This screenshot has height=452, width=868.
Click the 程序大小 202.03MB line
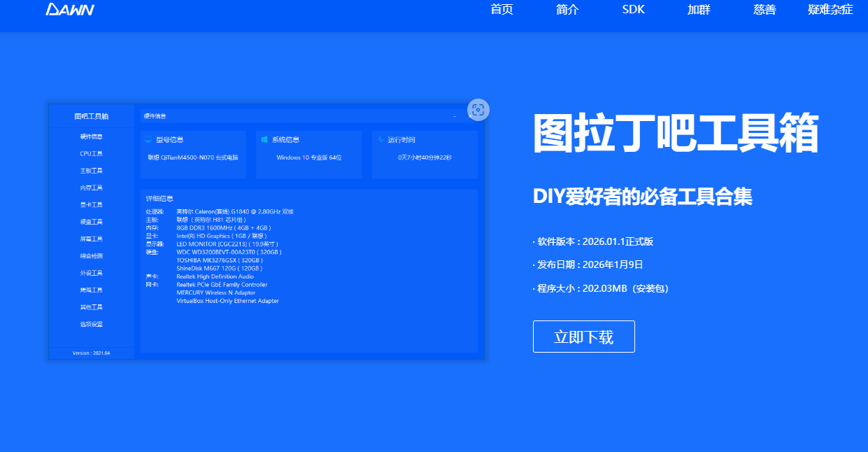601,288
